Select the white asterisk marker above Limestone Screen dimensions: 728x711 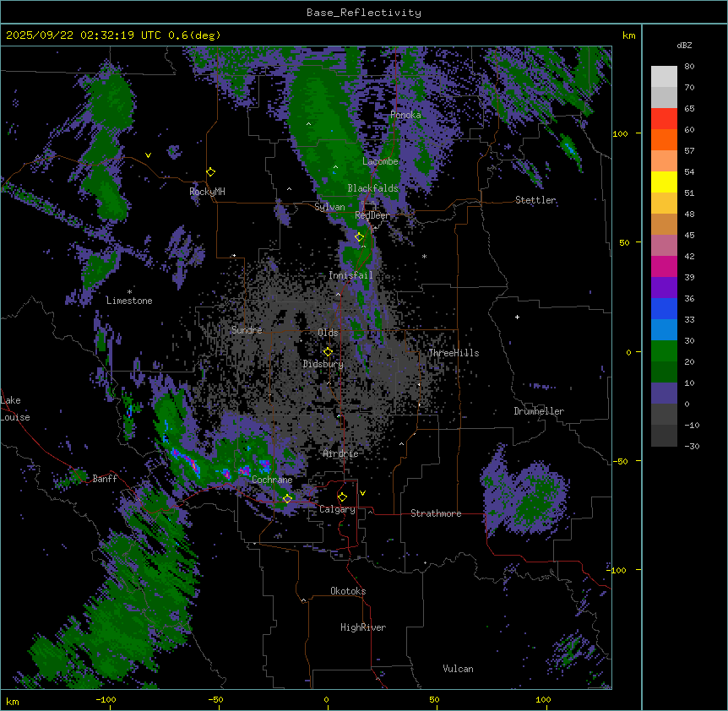(x=129, y=291)
